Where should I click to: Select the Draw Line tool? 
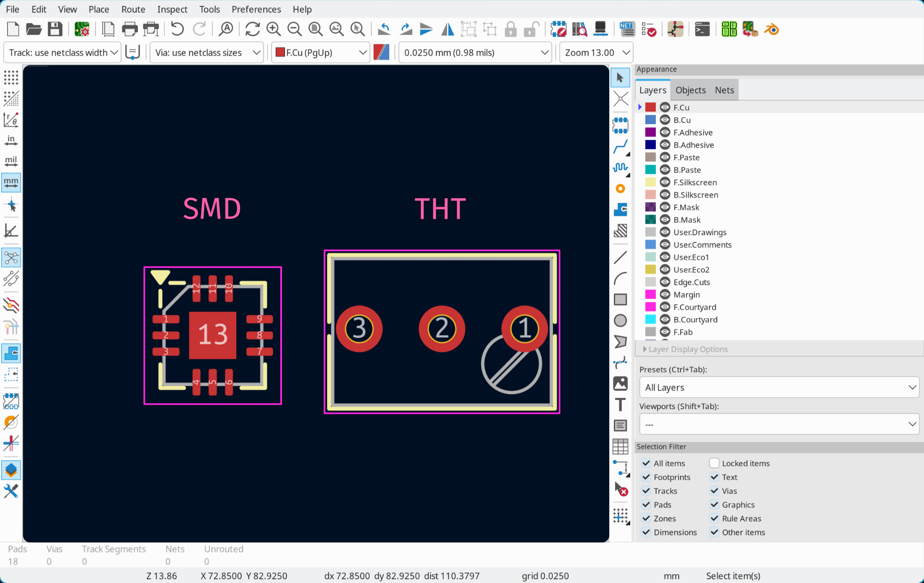(x=621, y=257)
